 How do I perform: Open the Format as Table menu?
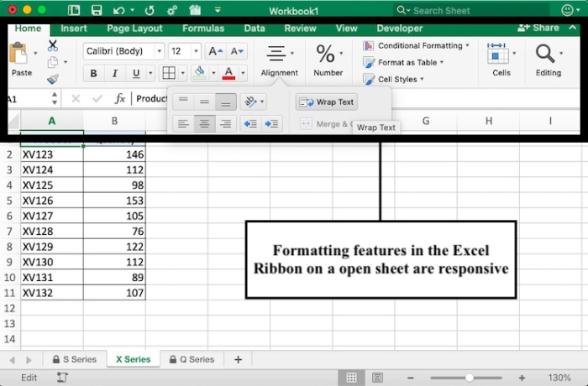[x=403, y=62]
